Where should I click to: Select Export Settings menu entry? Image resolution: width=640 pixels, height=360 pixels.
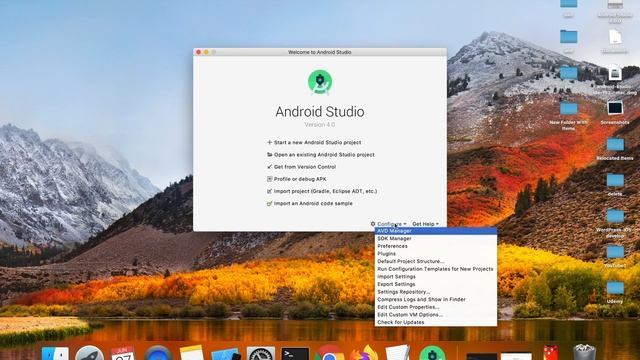436,284
